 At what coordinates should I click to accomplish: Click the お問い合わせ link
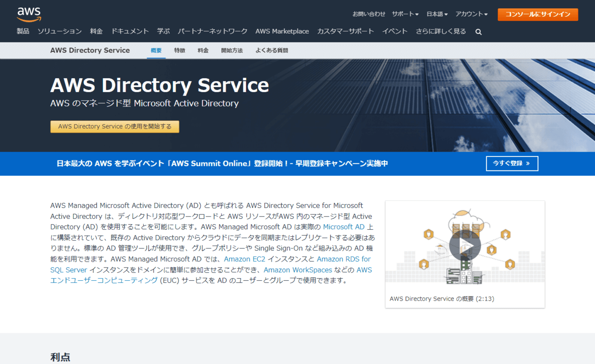click(x=369, y=14)
